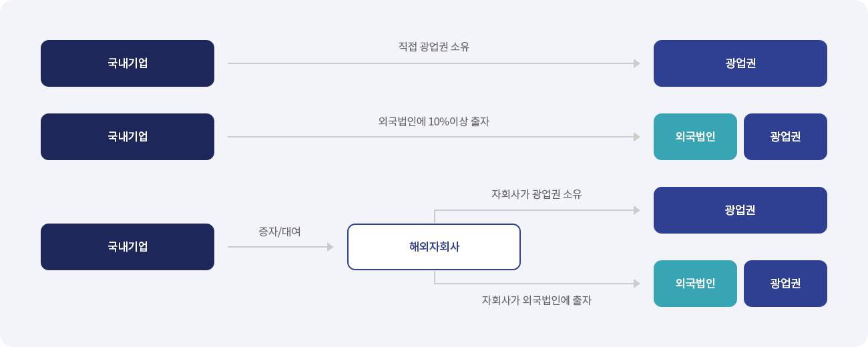The image size is (868, 347).
Task: Click the bottom 국내기업 box
Action: [x=128, y=247]
